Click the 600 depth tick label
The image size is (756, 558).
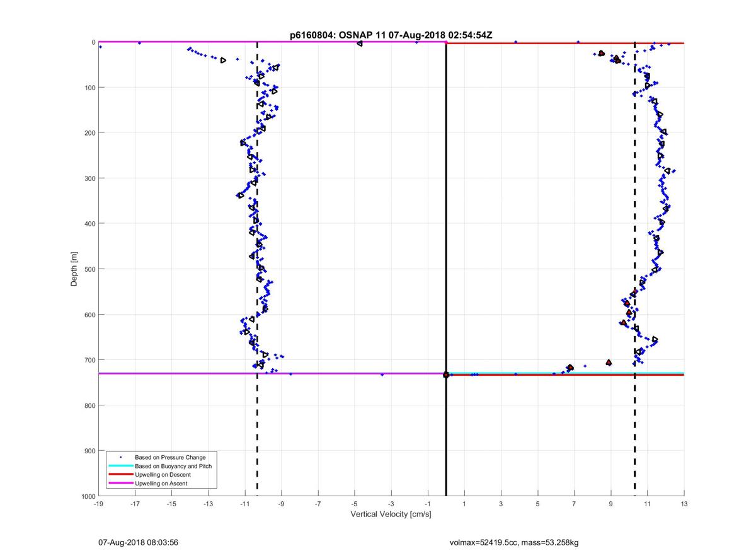(x=89, y=315)
